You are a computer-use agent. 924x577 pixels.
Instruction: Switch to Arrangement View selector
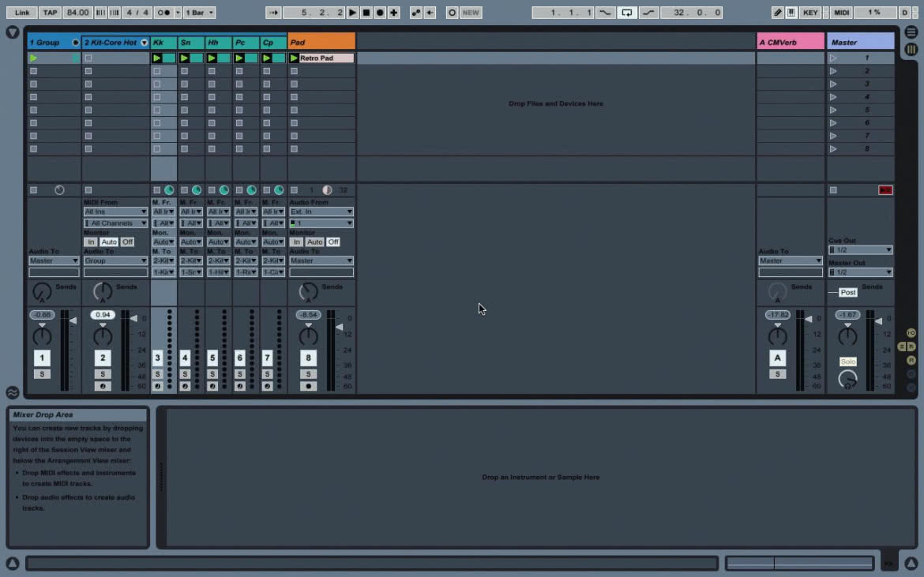(911, 32)
